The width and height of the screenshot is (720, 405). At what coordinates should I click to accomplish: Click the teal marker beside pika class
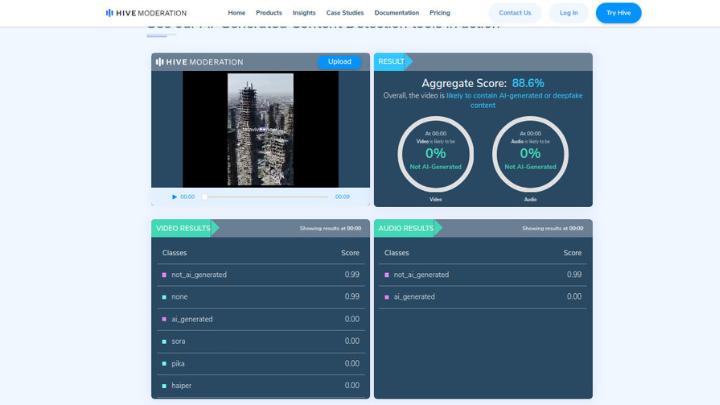(164, 363)
